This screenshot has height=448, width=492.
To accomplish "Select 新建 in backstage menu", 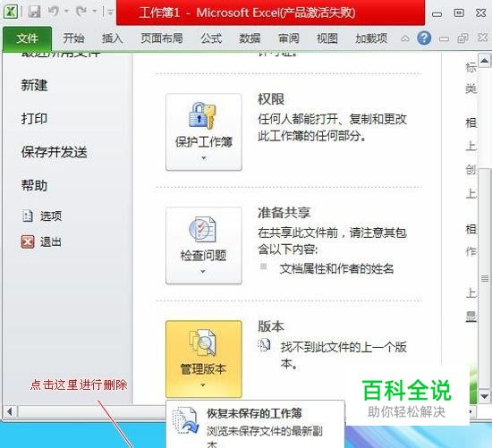I will tap(34, 85).
